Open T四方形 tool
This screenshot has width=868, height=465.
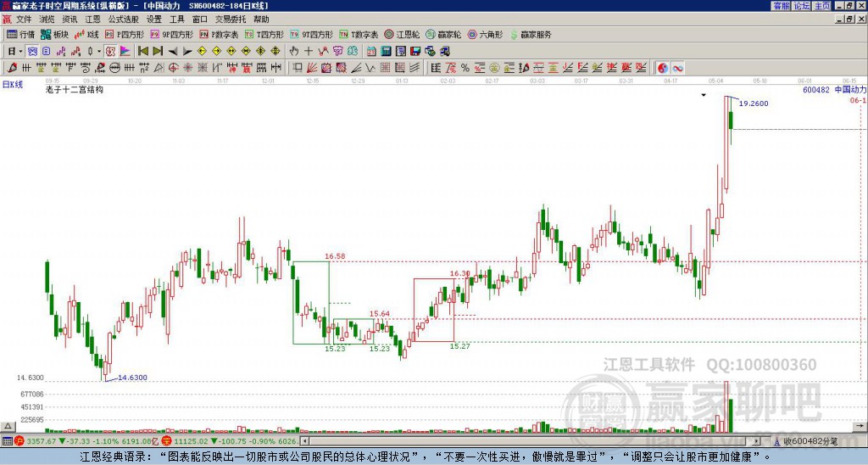264,34
